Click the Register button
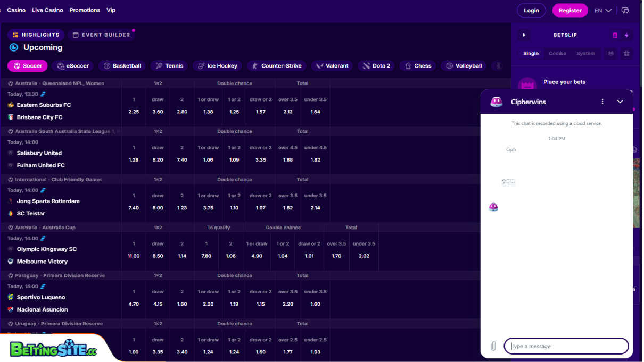Viewport: 644px width, 362px height. click(569, 10)
